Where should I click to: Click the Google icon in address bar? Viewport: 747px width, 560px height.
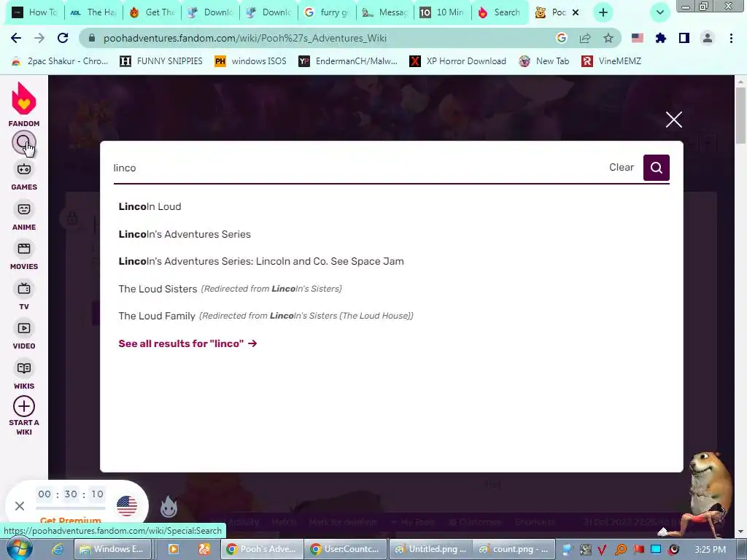tap(561, 38)
